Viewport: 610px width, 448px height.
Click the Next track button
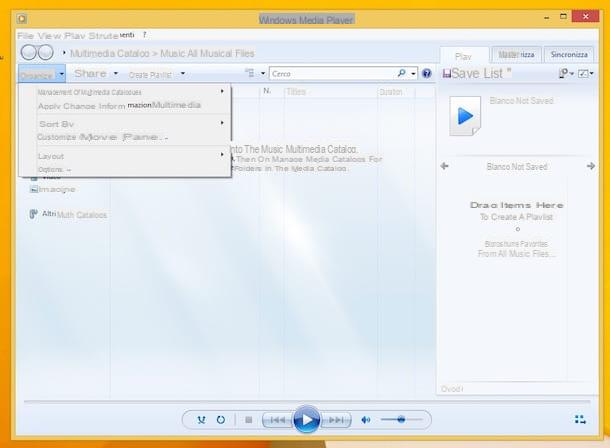coord(336,420)
